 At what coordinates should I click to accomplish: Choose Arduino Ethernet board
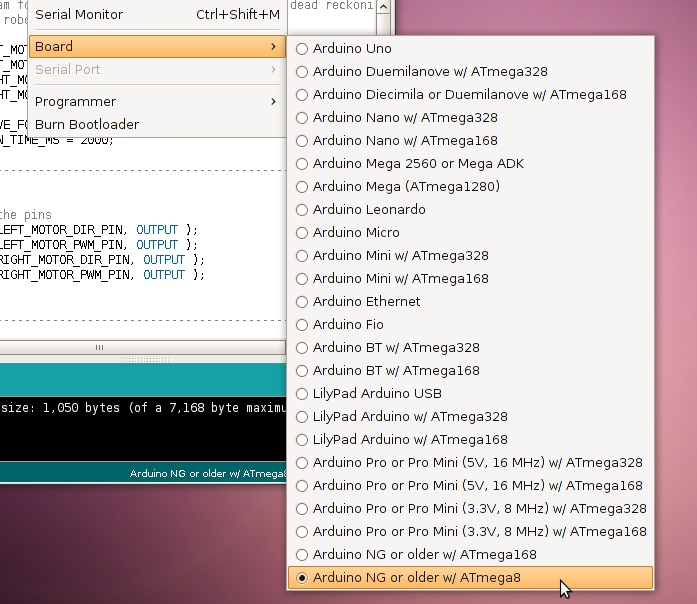pos(470,301)
